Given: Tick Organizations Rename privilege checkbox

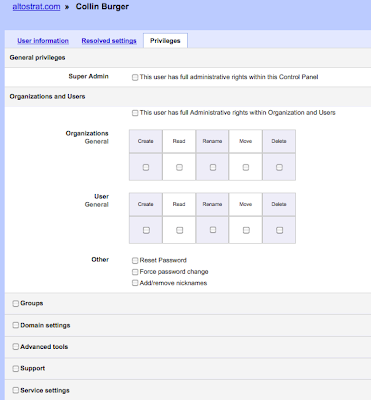Looking at the screenshot, I should pos(213,167).
